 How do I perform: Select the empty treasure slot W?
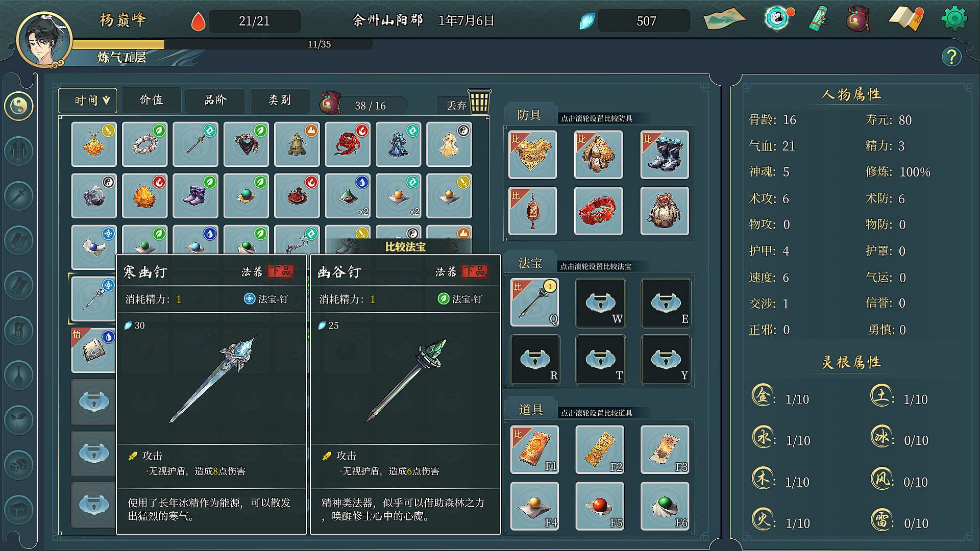pos(600,303)
